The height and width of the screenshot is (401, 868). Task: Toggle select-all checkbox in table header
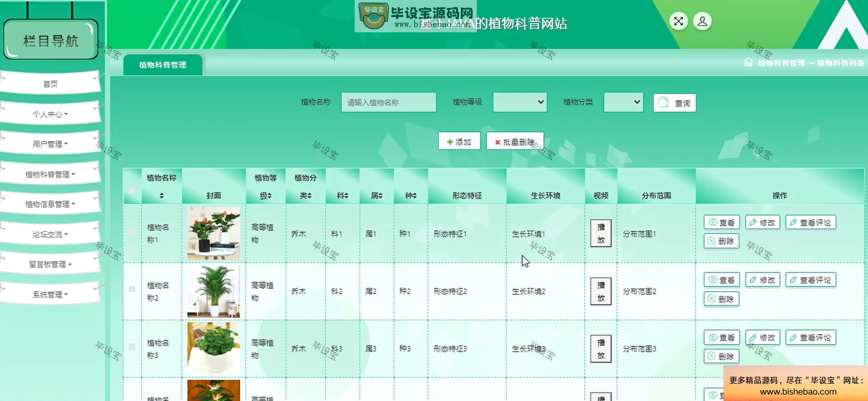(132, 191)
